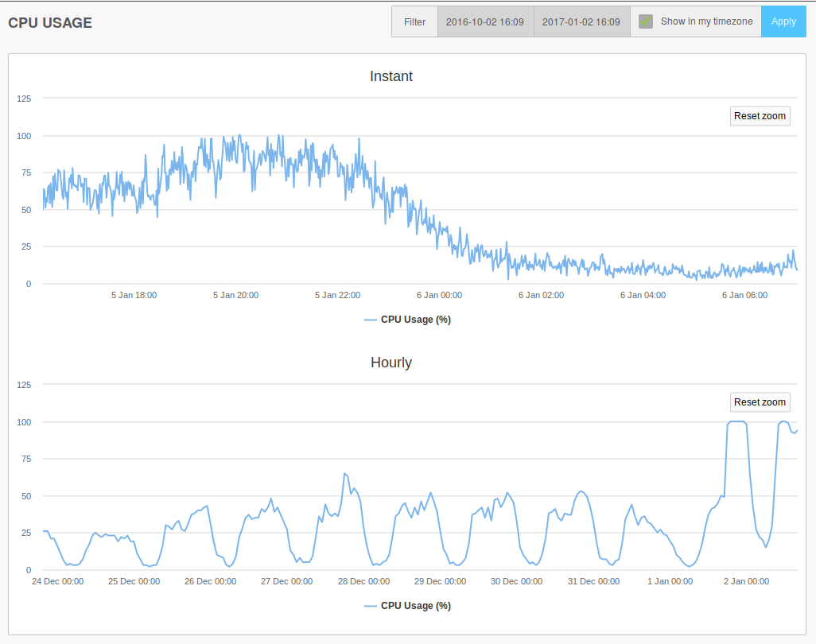Click the 28 Dec 00:00 axis label
The width and height of the screenshot is (816, 644).
(363, 581)
